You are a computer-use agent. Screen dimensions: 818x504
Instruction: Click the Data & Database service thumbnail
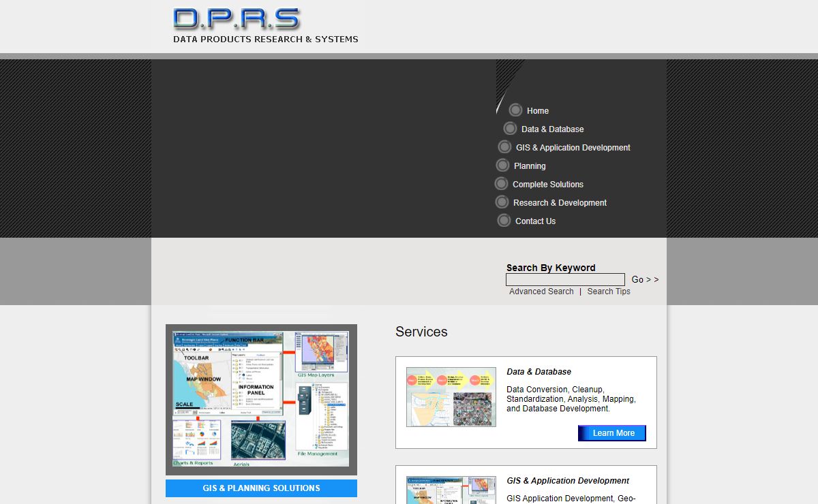[x=451, y=397]
